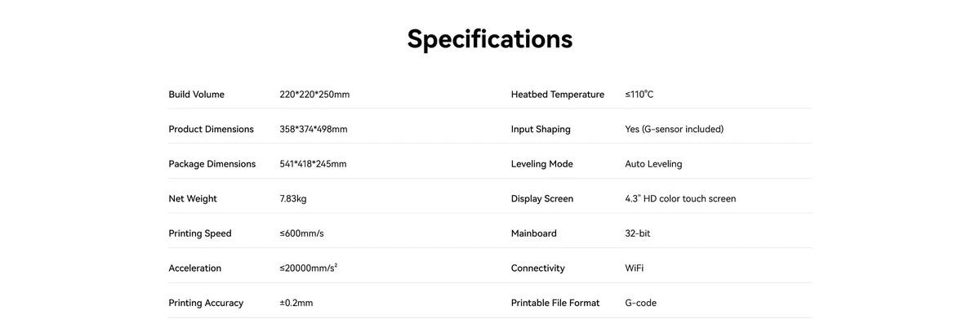Viewport: 980px width, 328px height.
Task: Select the 7.83kg weight value
Action: pyautogui.click(x=293, y=199)
